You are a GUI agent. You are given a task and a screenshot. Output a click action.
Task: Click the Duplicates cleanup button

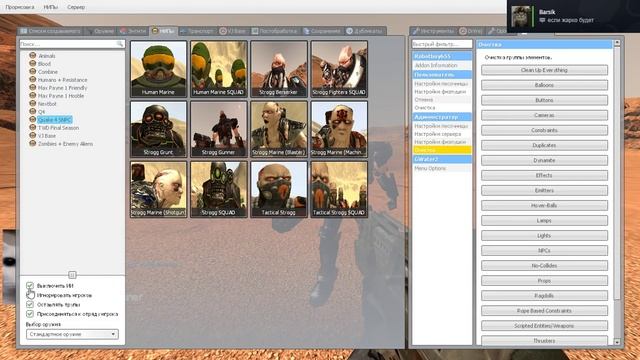pos(544,145)
